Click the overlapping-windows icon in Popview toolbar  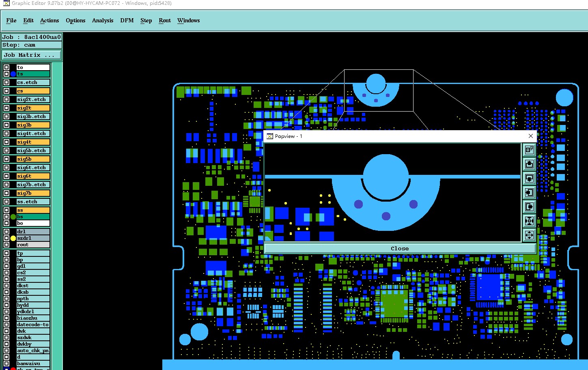pos(529,150)
